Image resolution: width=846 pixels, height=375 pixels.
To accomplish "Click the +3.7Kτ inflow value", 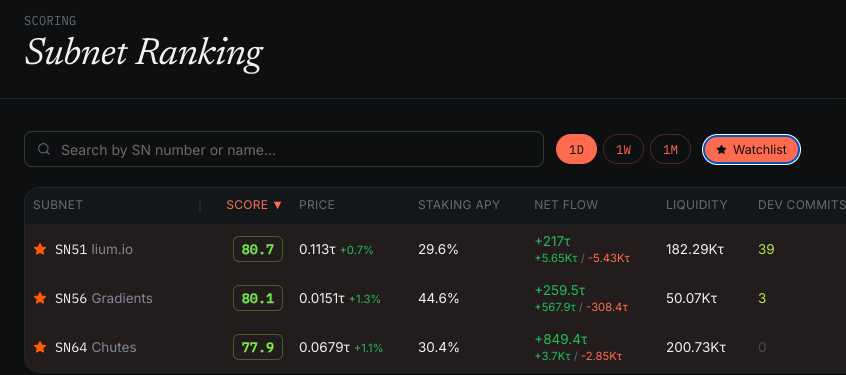I will point(552,356).
